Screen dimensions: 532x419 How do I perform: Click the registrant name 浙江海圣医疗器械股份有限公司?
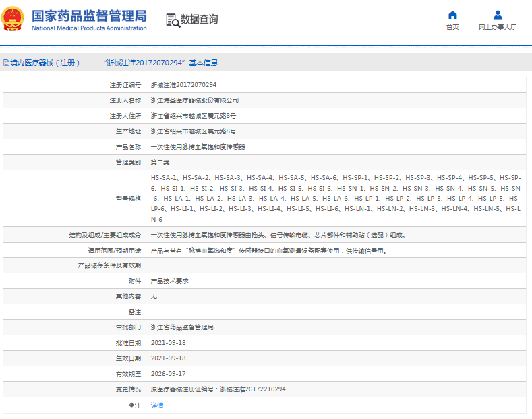tap(194, 100)
